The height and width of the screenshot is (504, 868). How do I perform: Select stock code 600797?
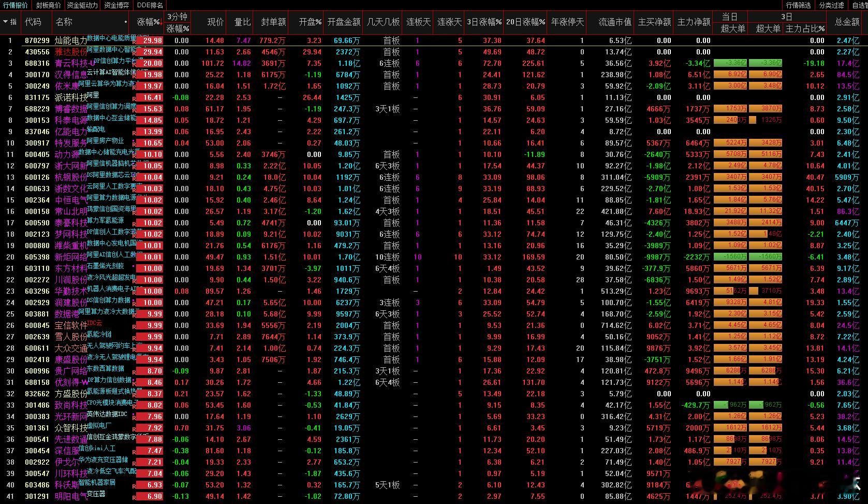pyautogui.click(x=37, y=166)
